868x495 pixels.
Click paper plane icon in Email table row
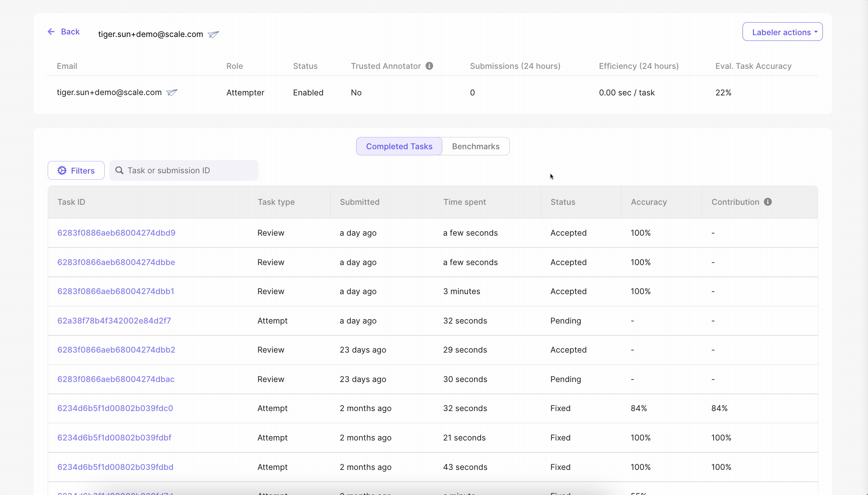point(172,93)
